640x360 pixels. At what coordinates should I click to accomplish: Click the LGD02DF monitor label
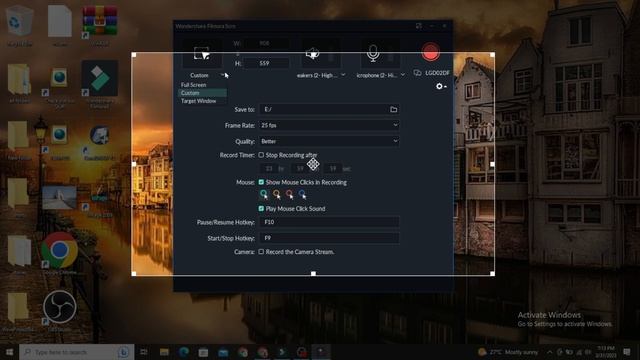(x=437, y=73)
